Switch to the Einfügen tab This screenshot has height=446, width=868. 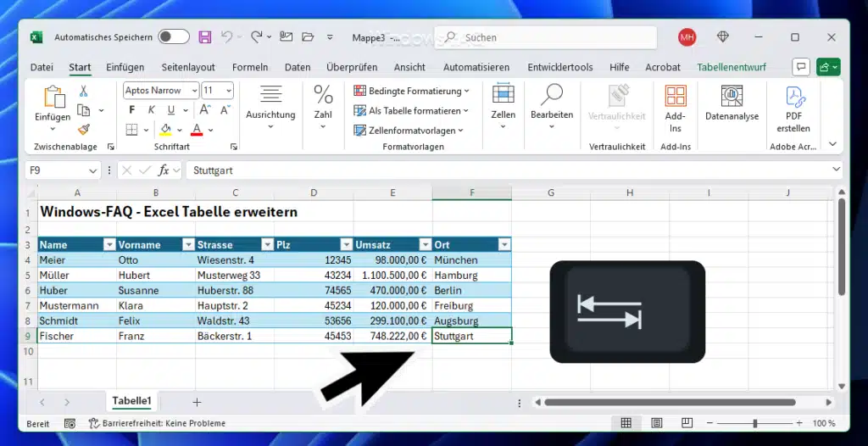[125, 67]
